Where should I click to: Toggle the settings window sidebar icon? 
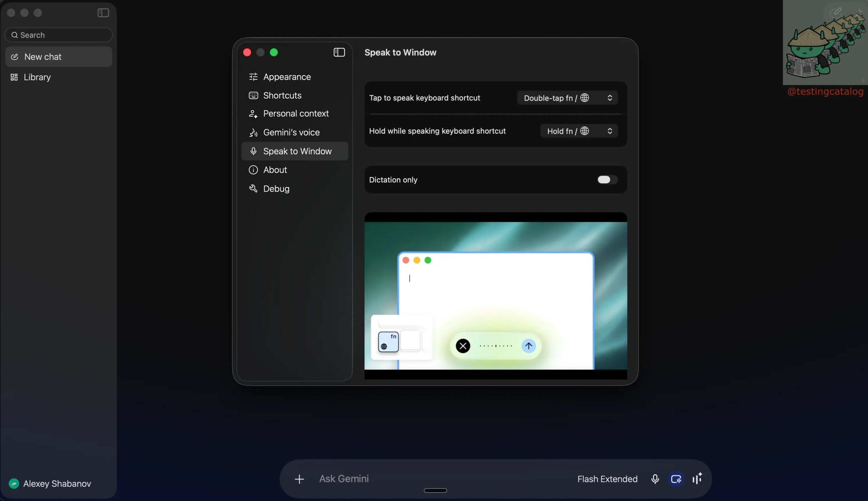339,52
